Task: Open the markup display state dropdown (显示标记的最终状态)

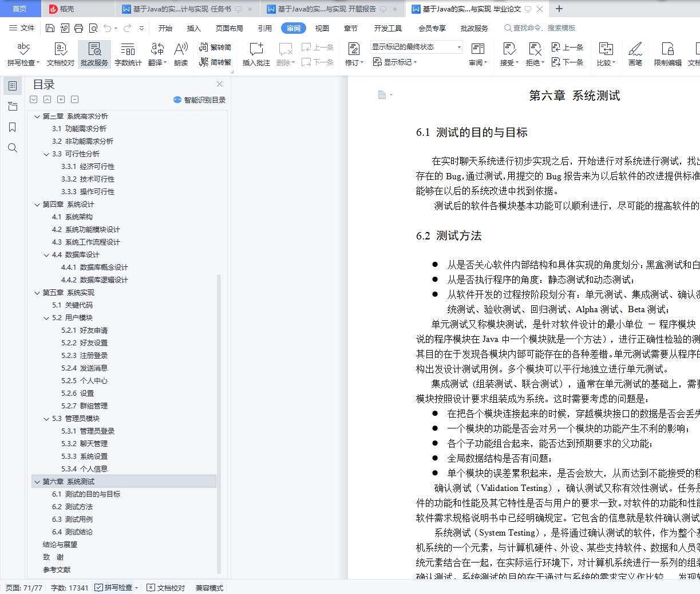Action: 416,47
